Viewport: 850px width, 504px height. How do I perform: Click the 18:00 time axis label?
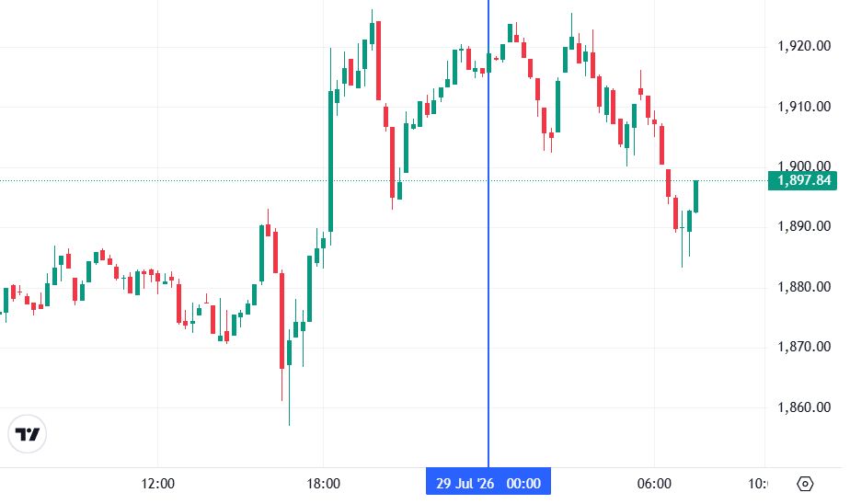click(323, 484)
